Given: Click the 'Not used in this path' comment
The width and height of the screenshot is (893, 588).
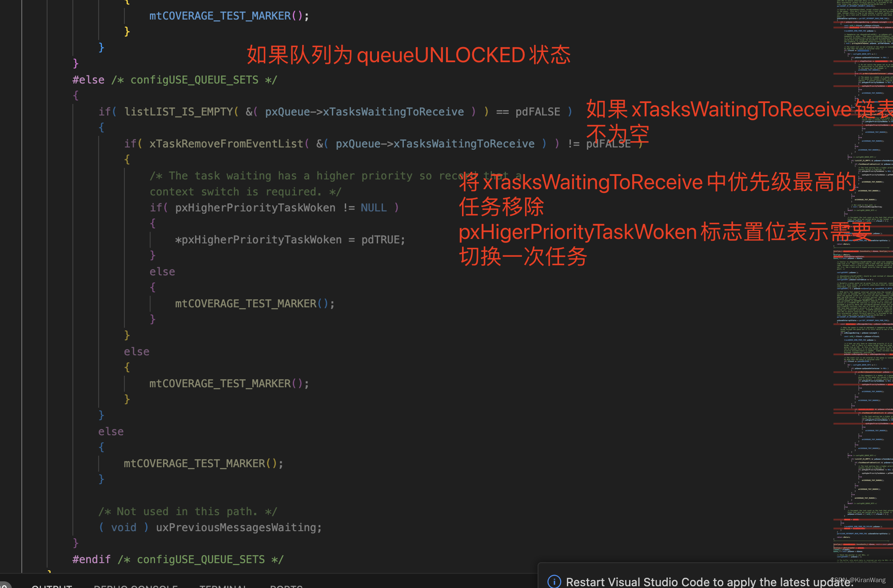Looking at the screenshot, I should (x=188, y=511).
